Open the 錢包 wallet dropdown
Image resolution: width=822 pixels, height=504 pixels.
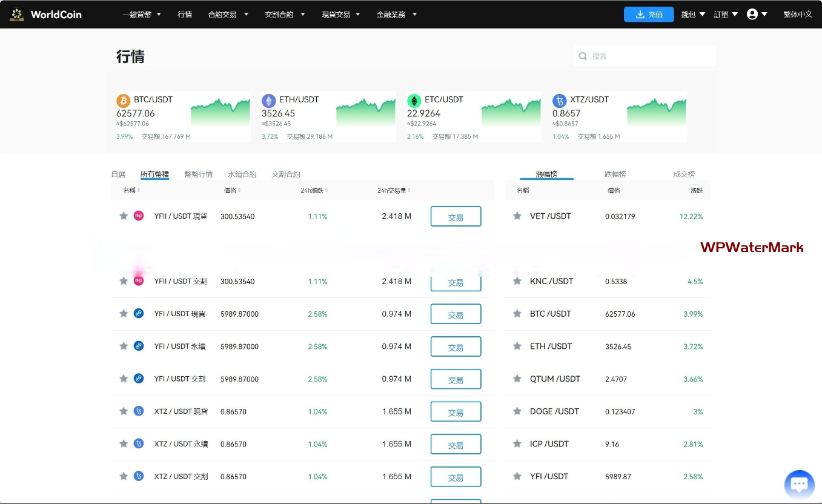(x=693, y=14)
